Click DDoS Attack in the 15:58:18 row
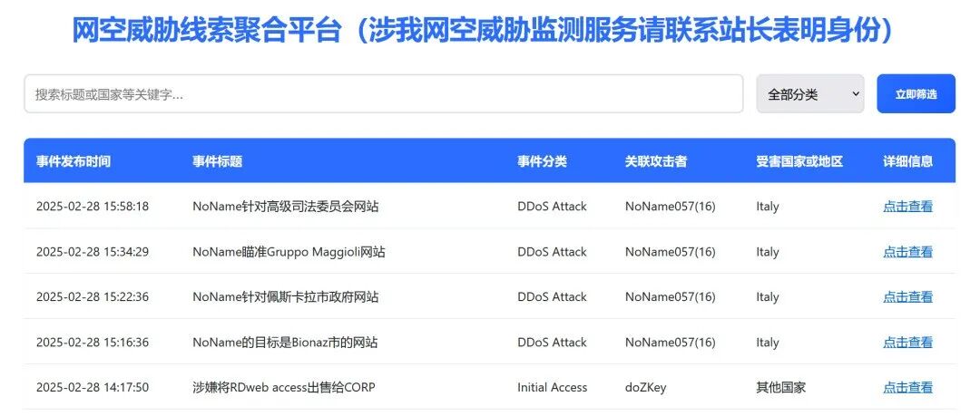Viewport: 980px width, 416px height. point(552,206)
